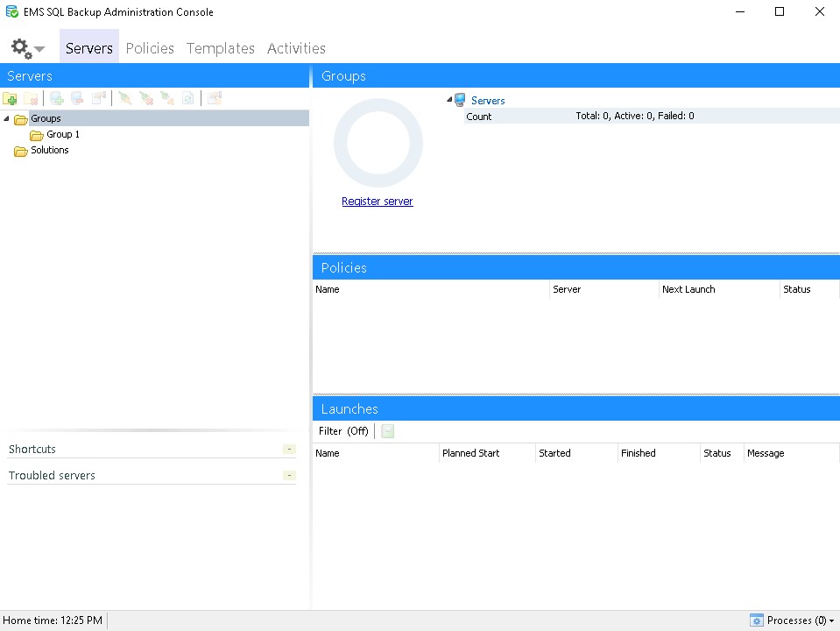Screen dimensions: 840x631
Task: Collapse the Shortcuts section
Action: point(289,449)
